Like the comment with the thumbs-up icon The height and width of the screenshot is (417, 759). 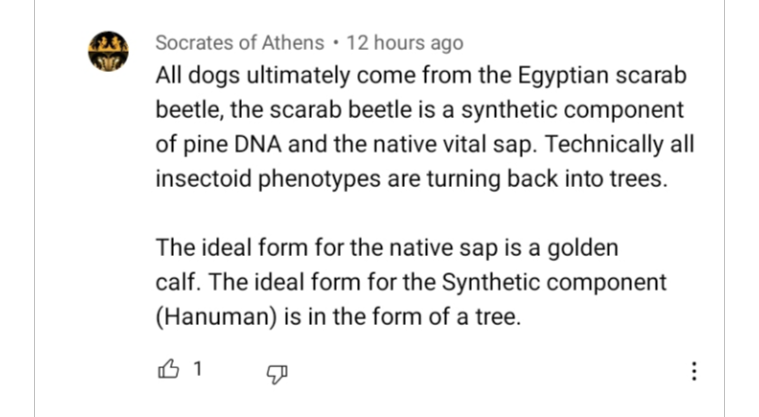[168, 369]
